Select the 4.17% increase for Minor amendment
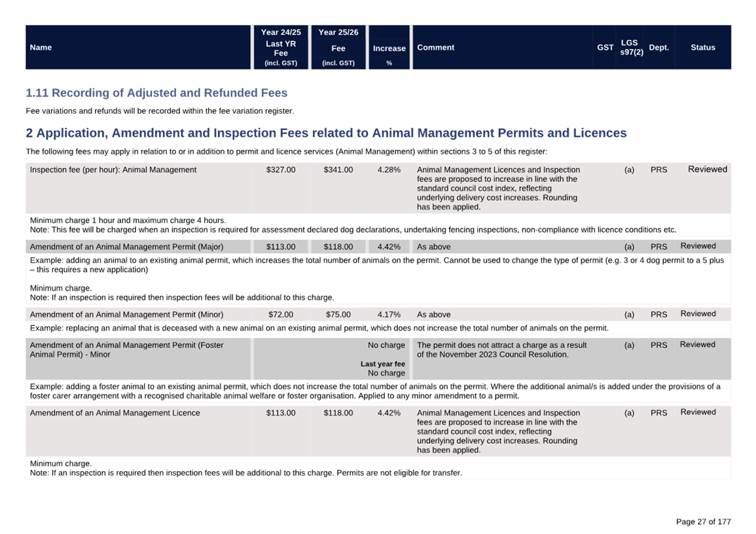Viewport: 756px width, 534px height. [389, 314]
